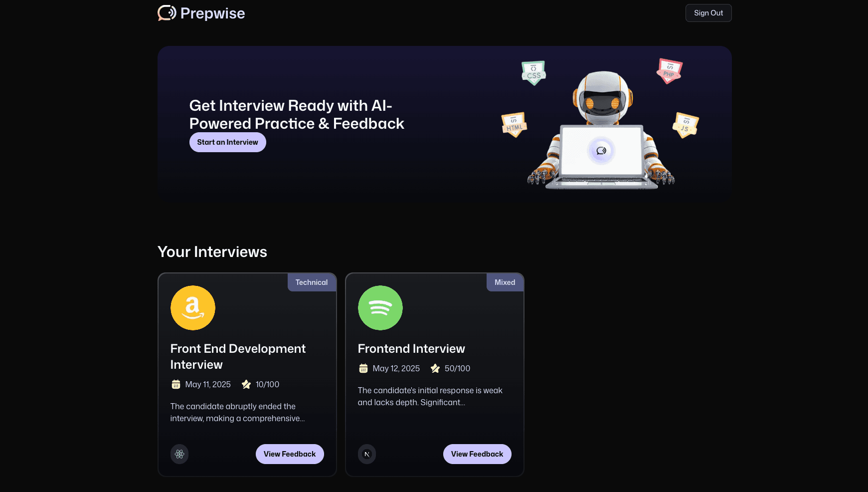Click the PHP badge near the robot
This screenshot has height=492, width=868.
[669, 70]
